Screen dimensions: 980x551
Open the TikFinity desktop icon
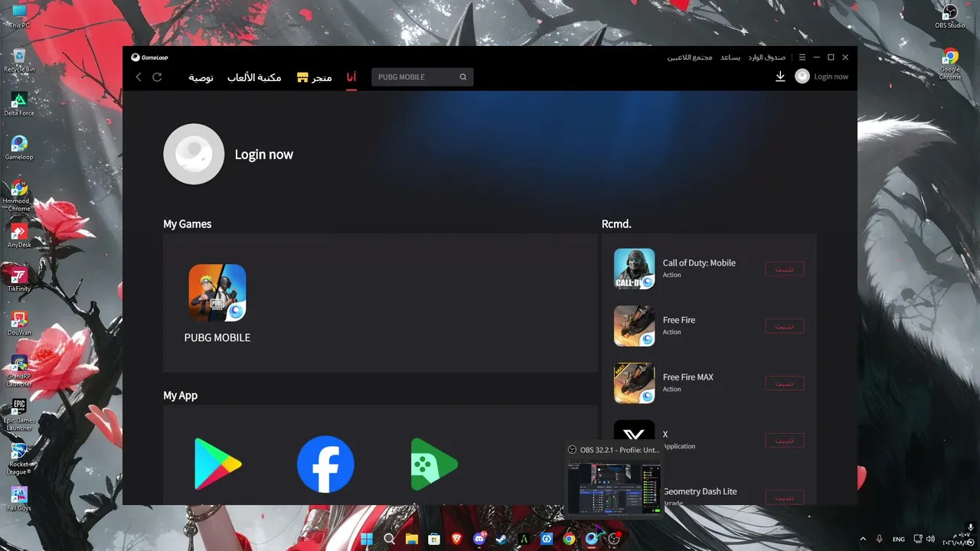click(19, 279)
